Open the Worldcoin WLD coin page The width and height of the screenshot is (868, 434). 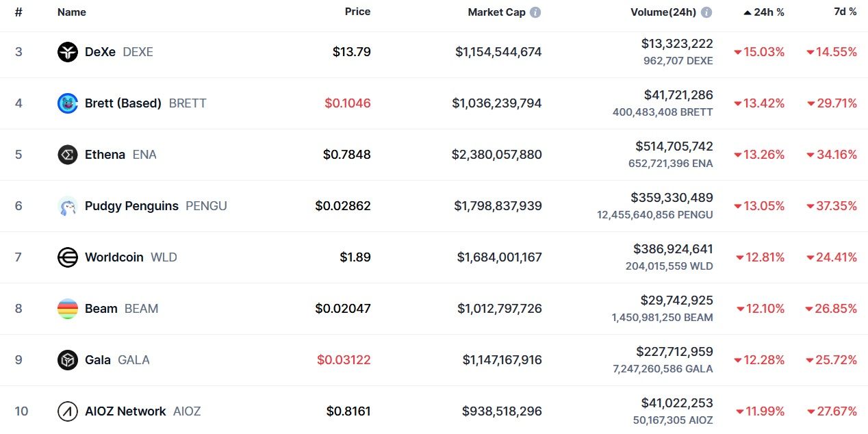point(114,257)
